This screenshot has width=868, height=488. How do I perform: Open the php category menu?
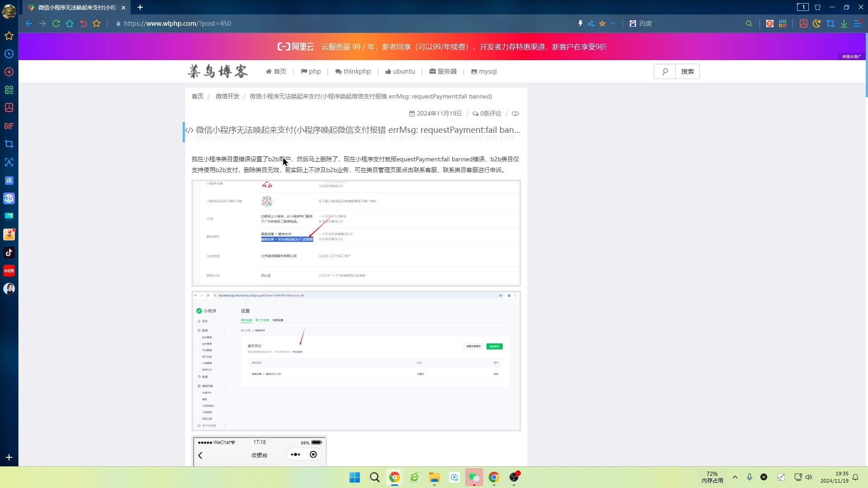(311, 71)
